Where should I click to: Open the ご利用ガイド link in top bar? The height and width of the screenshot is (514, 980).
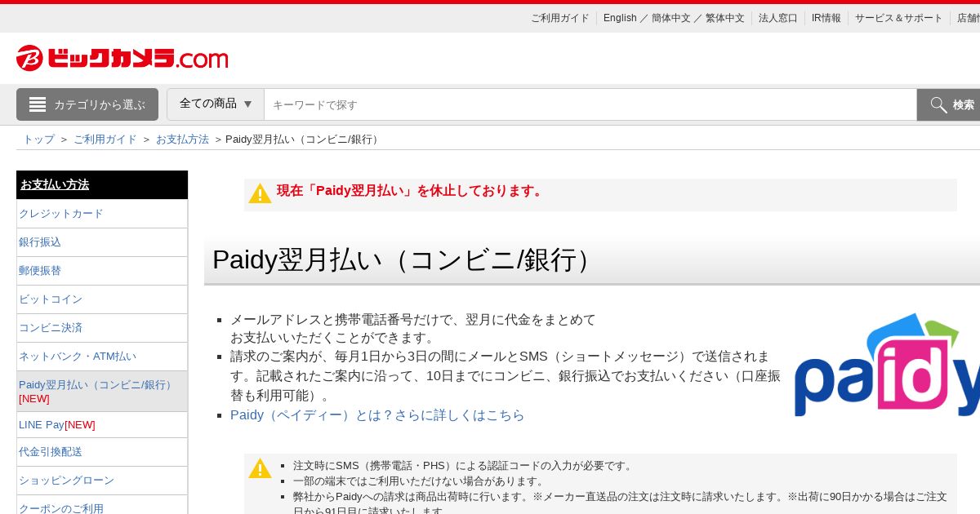(x=559, y=18)
